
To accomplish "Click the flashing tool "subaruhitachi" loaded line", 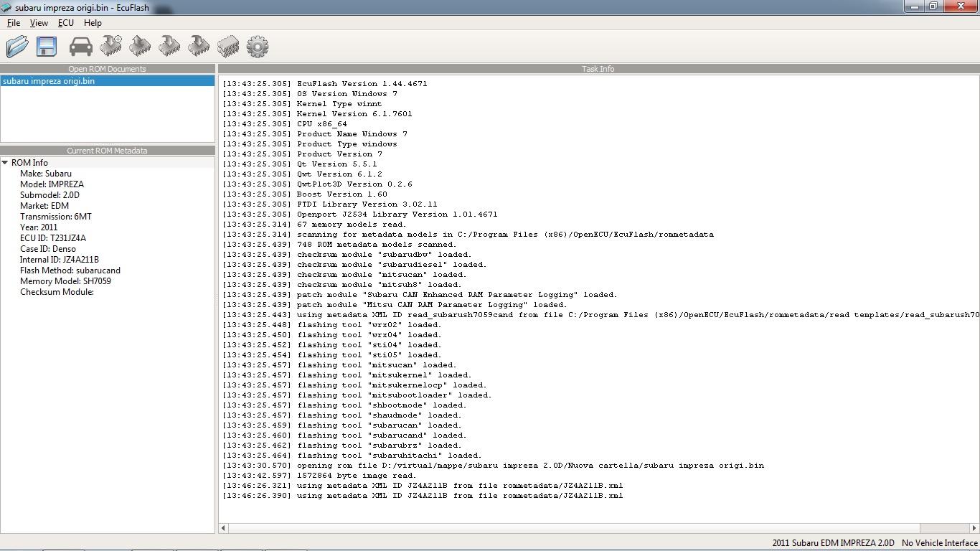I will 352,455.
